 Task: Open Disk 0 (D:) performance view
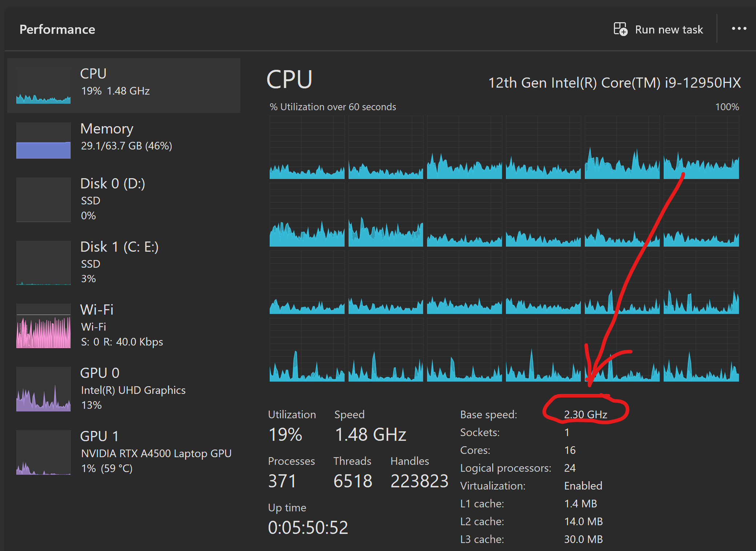pyautogui.click(x=124, y=199)
